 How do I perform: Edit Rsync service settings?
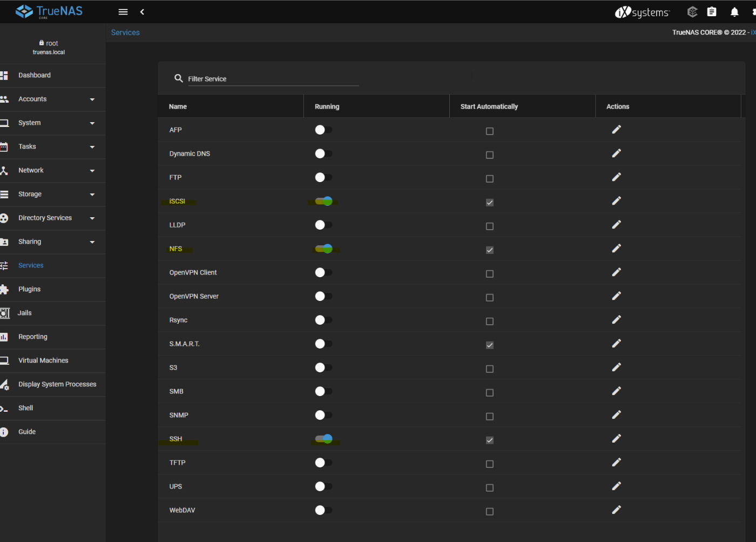click(x=617, y=320)
